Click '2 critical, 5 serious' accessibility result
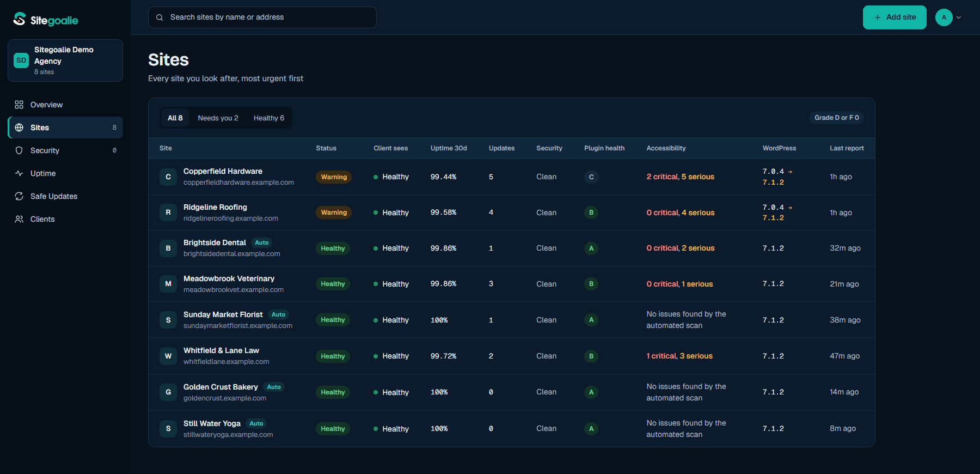Viewport: 980px width, 474px height. [681, 177]
